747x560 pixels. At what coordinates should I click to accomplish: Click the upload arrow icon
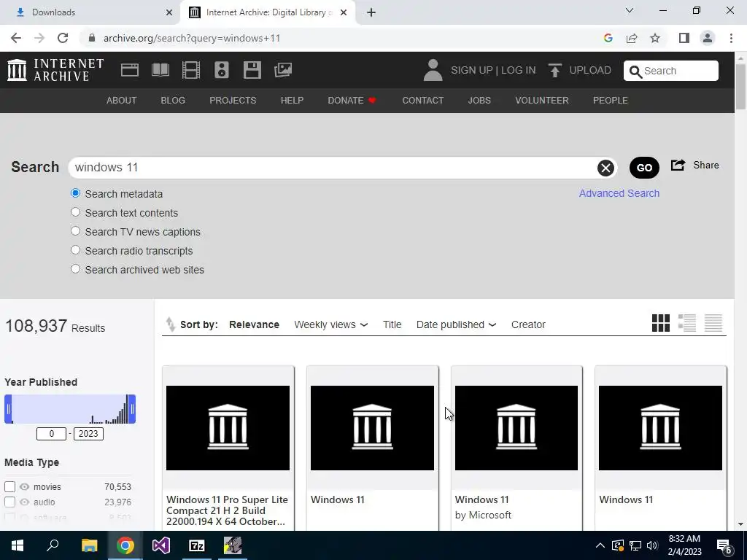pyautogui.click(x=554, y=71)
